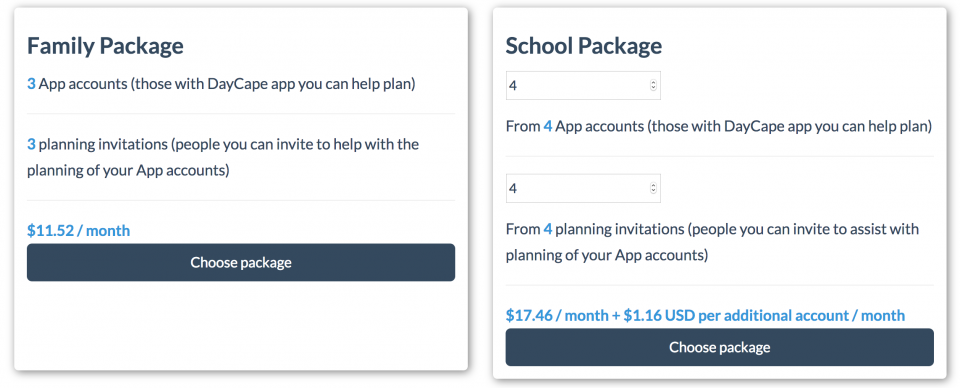The height and width of the screenshot is (388, 960).
Task: Click Family planning invitations description paragraph
Action: tap(223, 157)
